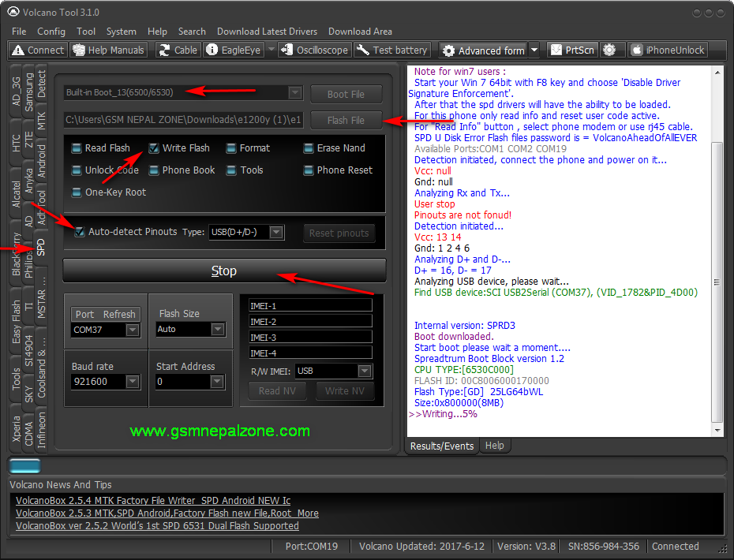The image size is (734, 560).
Task: Expand the Baud rate 921600 dropdown
Action: 133,382
